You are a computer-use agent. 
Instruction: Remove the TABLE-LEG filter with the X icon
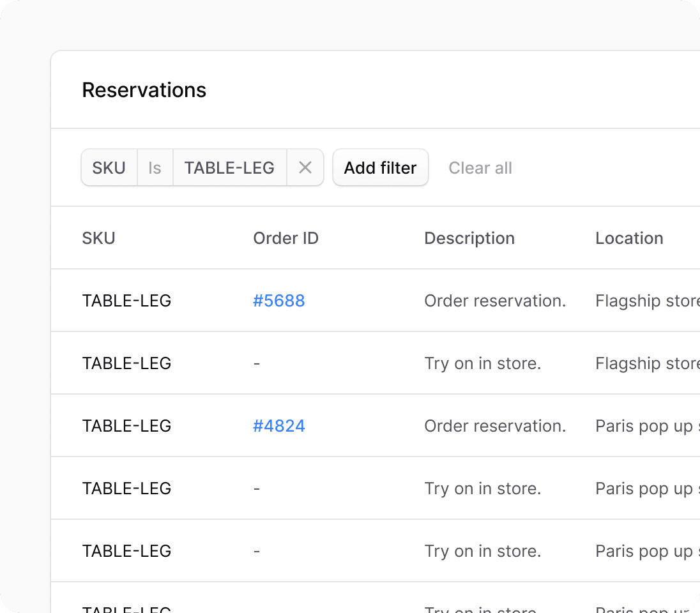click(305, 167)
